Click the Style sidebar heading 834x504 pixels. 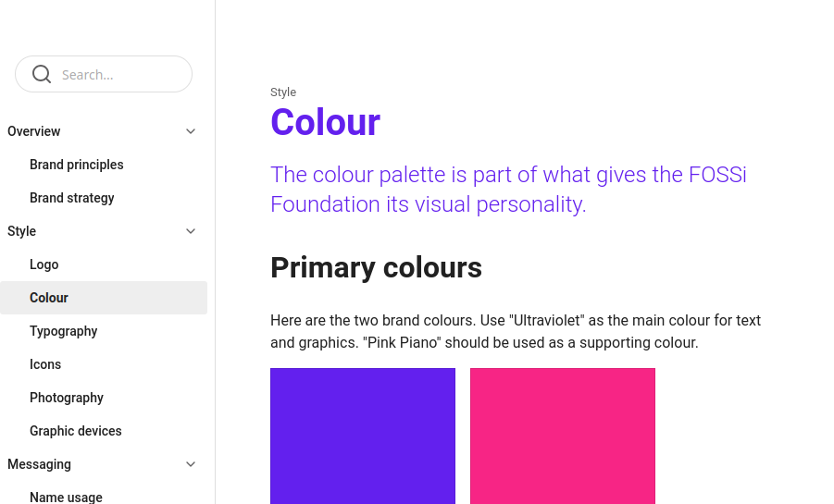click(22, 231)
